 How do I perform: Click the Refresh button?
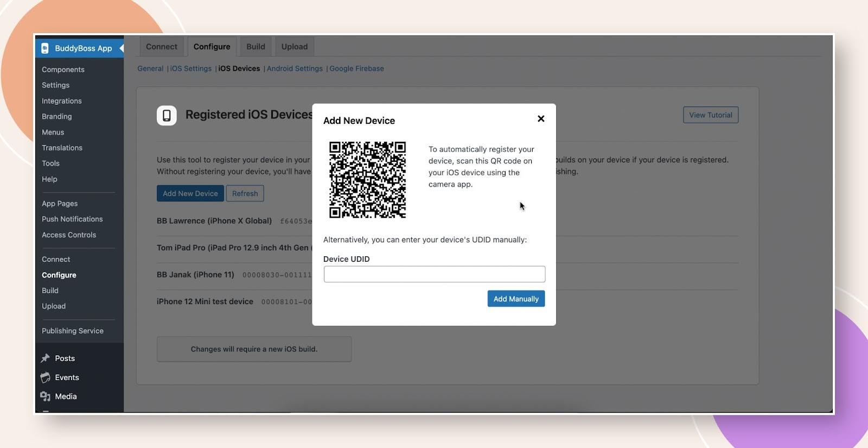pyautogui.click(x=245, y=193)
